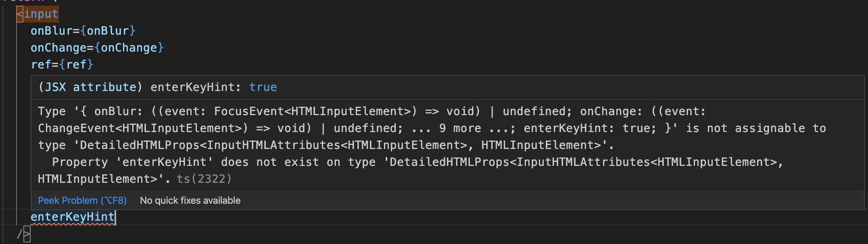Click the 'No quick fixes available' text
The image size is (868, 244).
tap(190, 200)
